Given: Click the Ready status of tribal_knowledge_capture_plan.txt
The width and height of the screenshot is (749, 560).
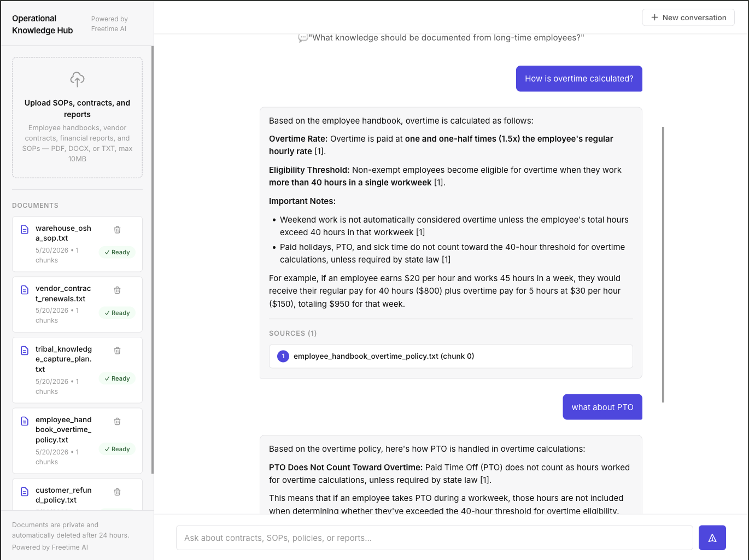Looking at the screenshot, I should click(117, 378).
